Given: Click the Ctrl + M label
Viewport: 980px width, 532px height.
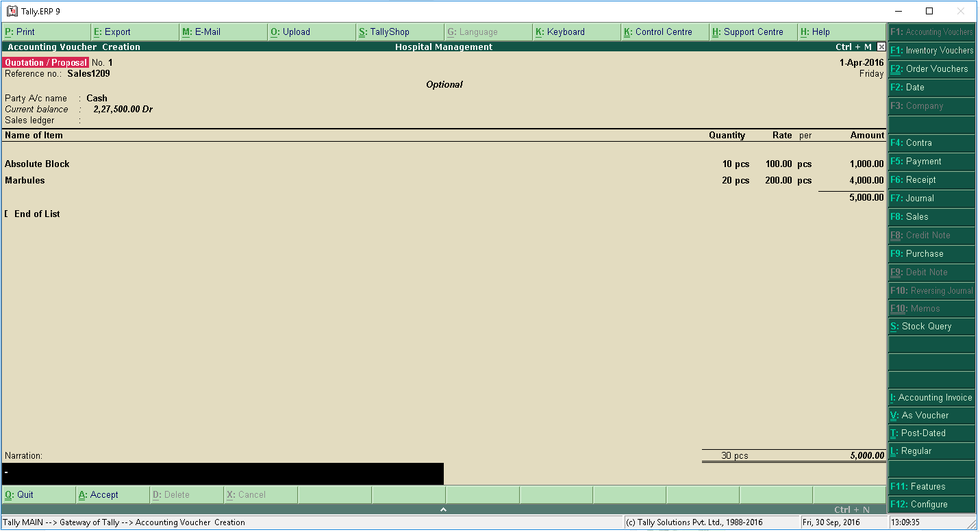Looking at the screenshot, I should [x=853, y=47].
